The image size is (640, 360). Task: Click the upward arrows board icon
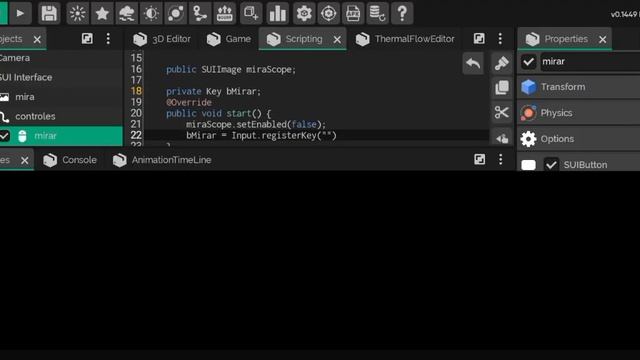224,13
